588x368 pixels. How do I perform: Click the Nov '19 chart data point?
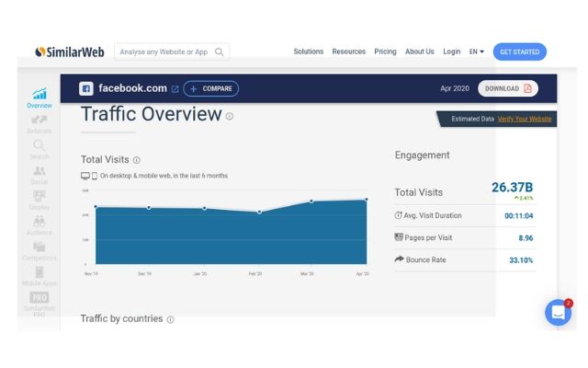click(x=96, y=206)
